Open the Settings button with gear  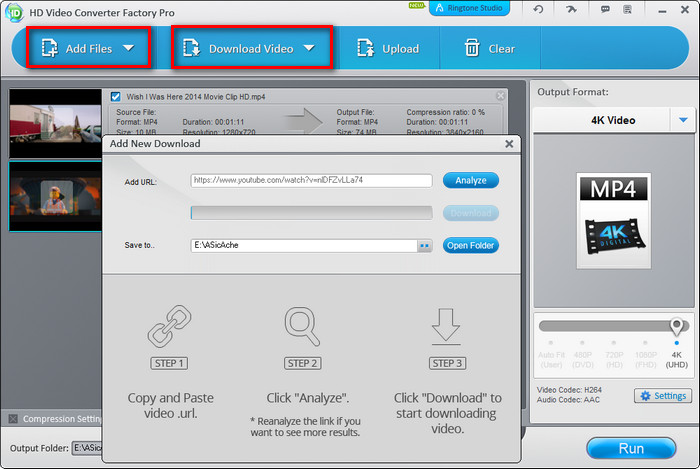pyautogui.click(x=663, y=396)
